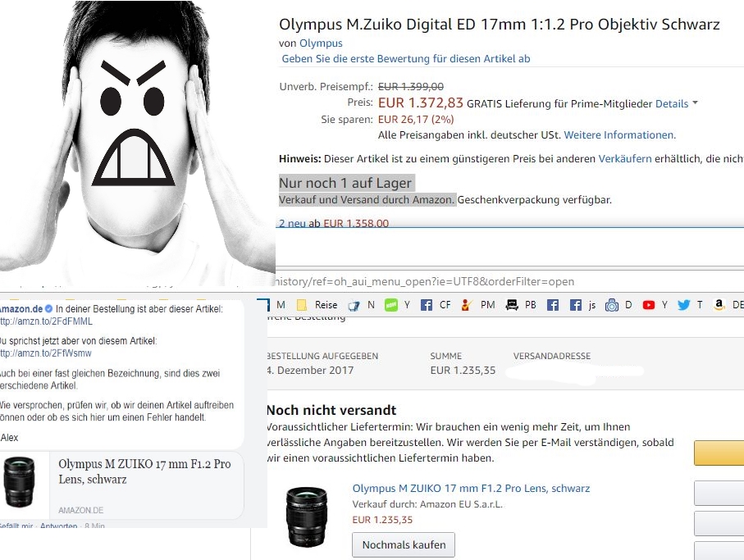Open the Reise bookmarks folder
Viewport: 744px width, 560px height.
click(x=317, y=305)
